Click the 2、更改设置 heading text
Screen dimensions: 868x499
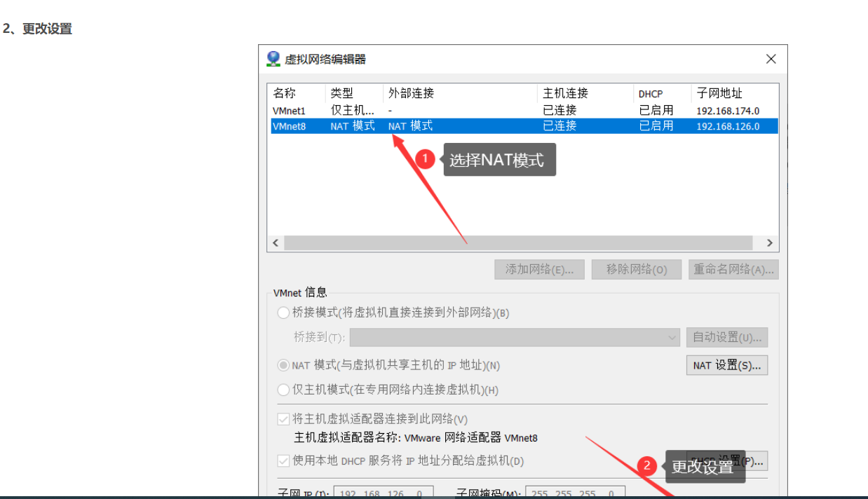coord(37,29)
